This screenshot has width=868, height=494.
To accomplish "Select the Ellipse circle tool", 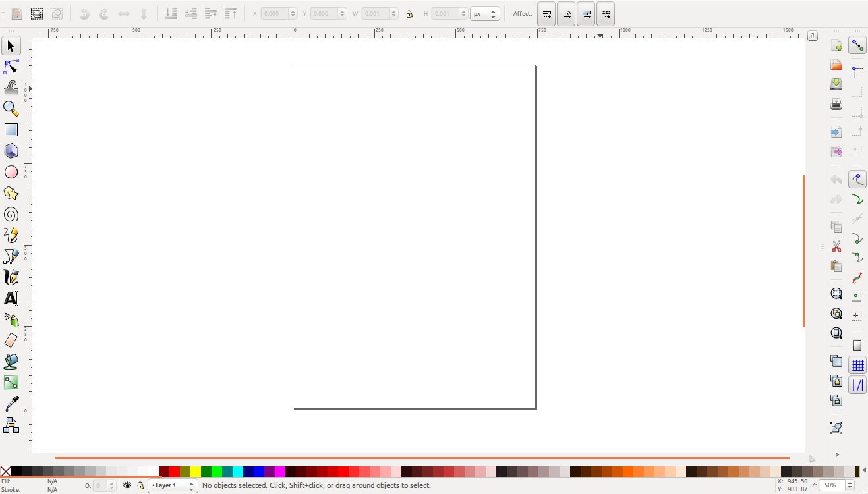I will [11, 172].
